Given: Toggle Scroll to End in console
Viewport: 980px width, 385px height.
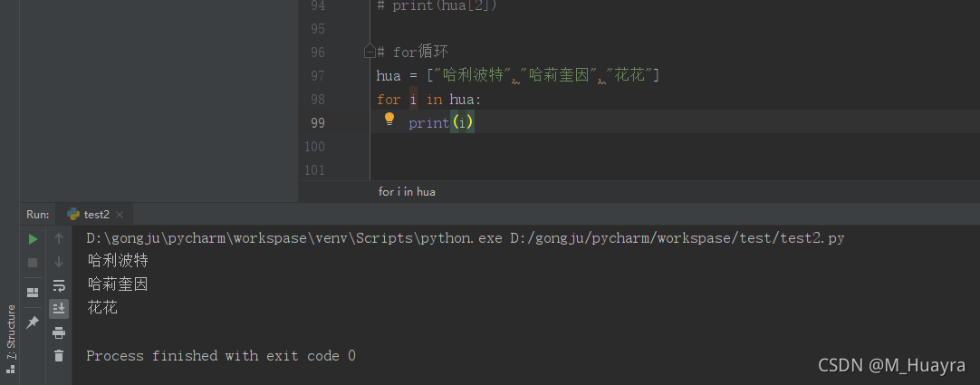Looking at the screenshot, I should [59, 309].
